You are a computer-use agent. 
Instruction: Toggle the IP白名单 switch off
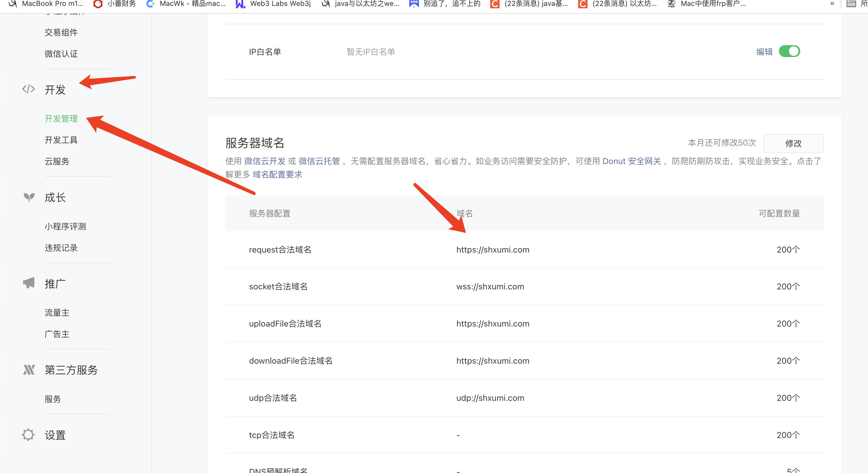(789, 51)
